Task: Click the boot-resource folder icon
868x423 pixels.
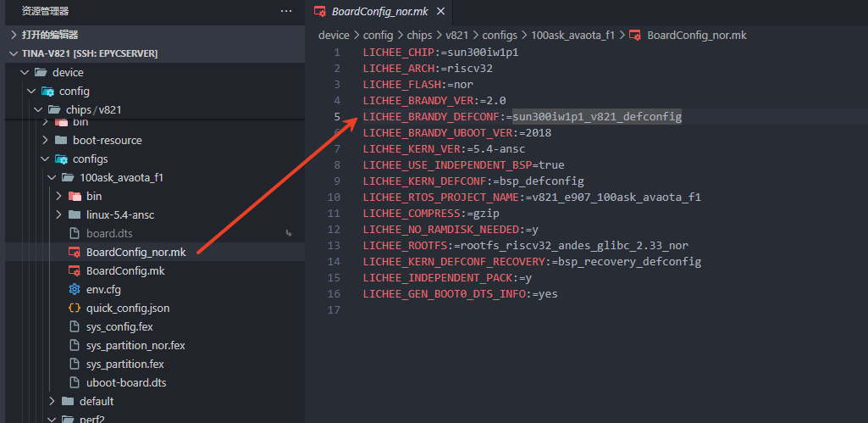Action: (60, 140)
